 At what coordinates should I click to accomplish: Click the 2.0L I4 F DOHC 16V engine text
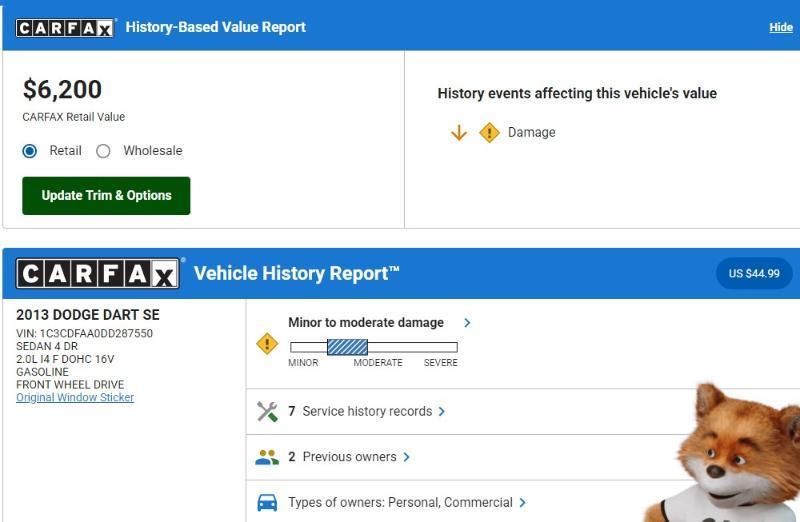(x=65, y=359)
